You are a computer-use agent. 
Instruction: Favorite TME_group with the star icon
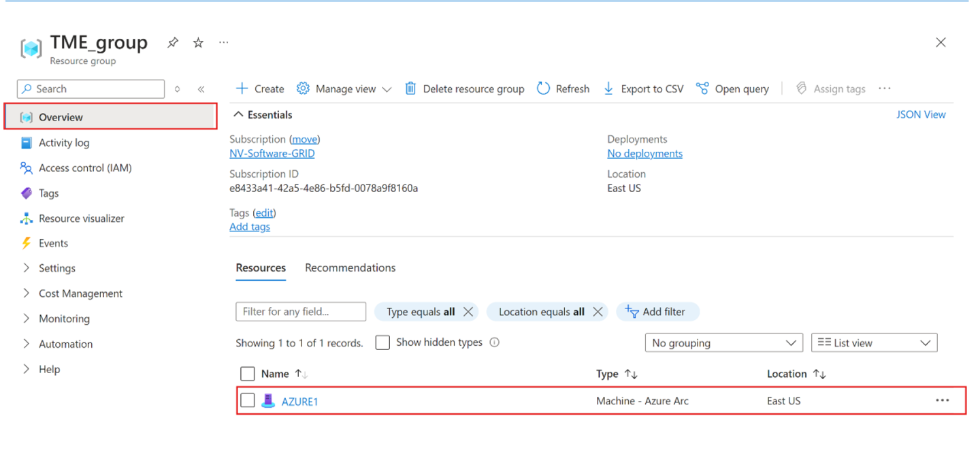[x=198, y=43]
